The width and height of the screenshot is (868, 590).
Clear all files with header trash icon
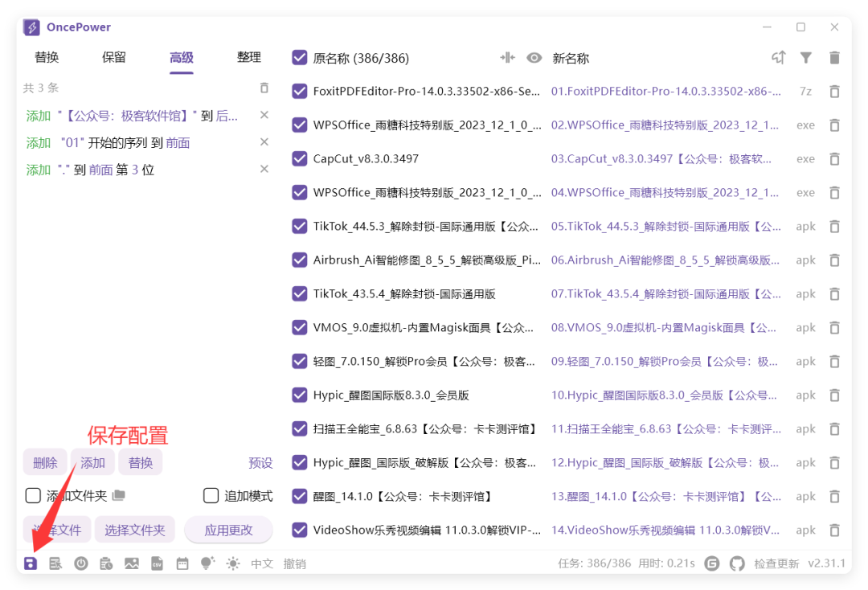[835, 58]
